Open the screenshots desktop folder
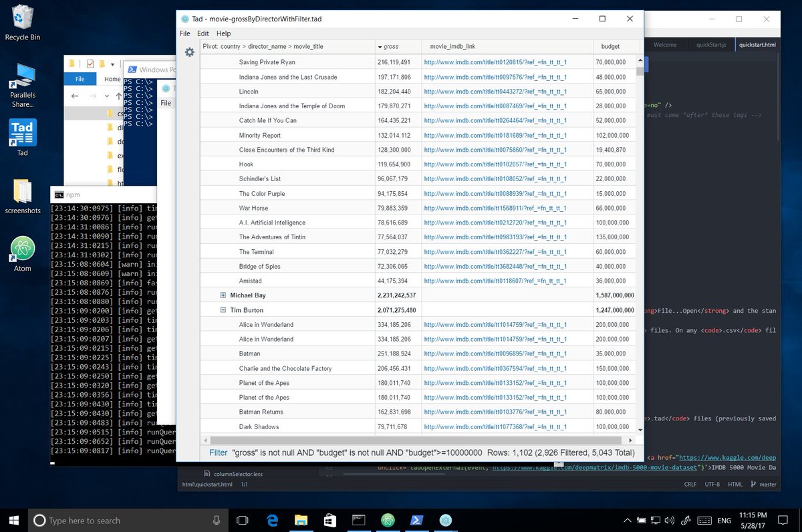This screenshot has height=532, width=802. pos(23,196)
